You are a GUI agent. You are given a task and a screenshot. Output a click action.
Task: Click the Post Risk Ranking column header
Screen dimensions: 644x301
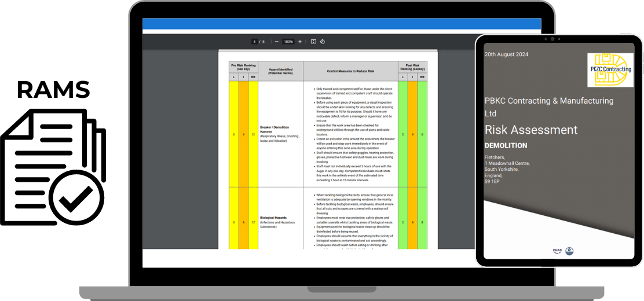412,65
